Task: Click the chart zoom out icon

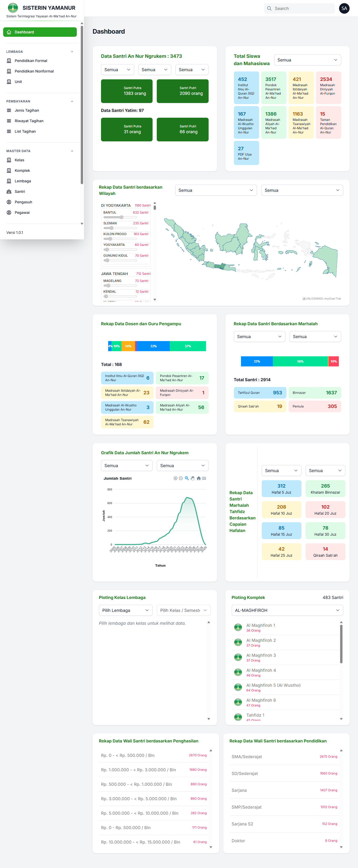Action: (181, 478)
